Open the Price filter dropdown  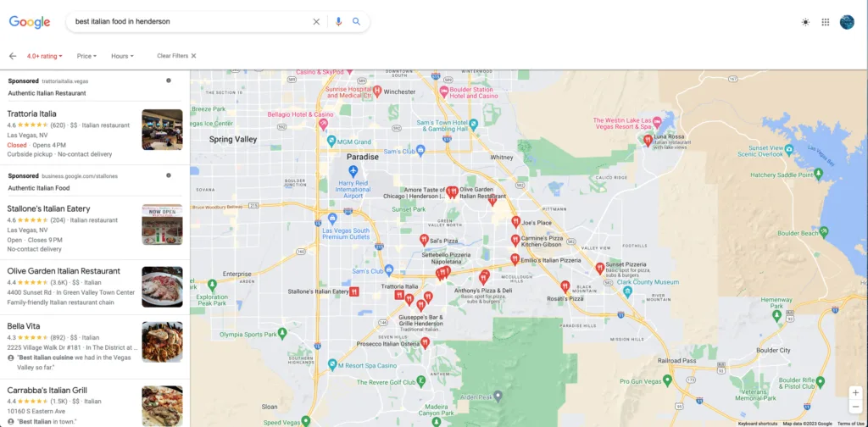[86, 56]
